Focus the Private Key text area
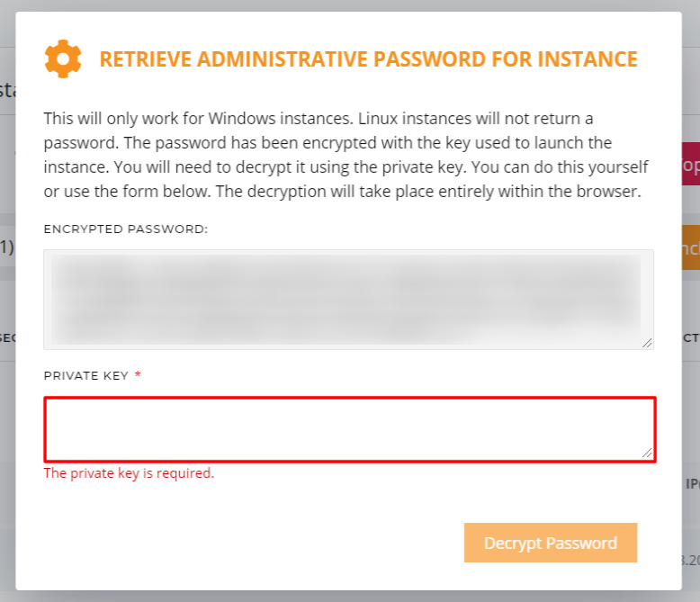This screenshot has width=700, height=602. [x=350, y=429]
